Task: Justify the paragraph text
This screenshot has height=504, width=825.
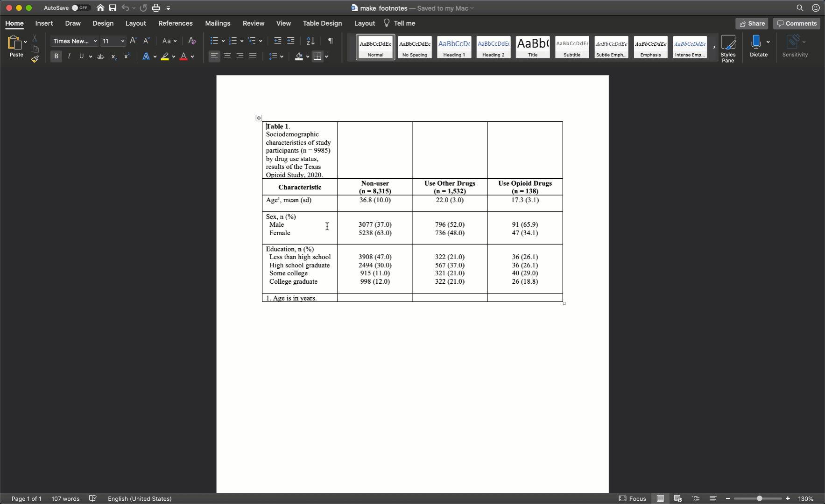Action: click(x=253, y=56)
